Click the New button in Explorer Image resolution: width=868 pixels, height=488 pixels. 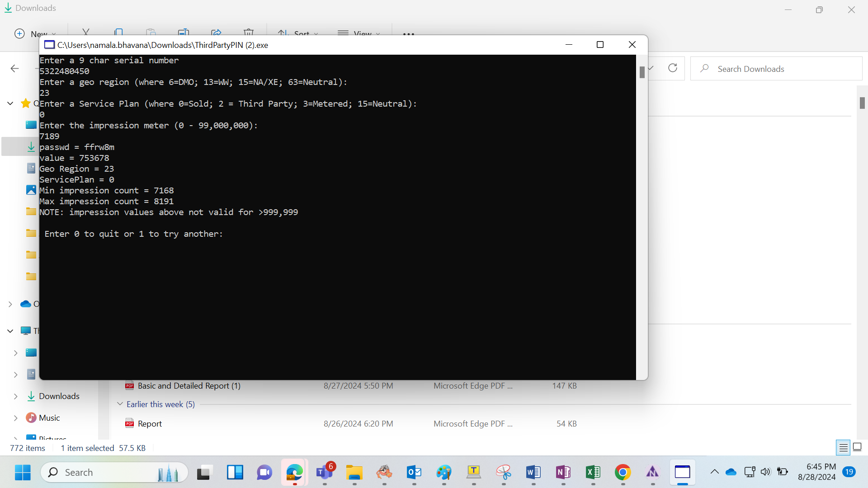pos(36,34)
